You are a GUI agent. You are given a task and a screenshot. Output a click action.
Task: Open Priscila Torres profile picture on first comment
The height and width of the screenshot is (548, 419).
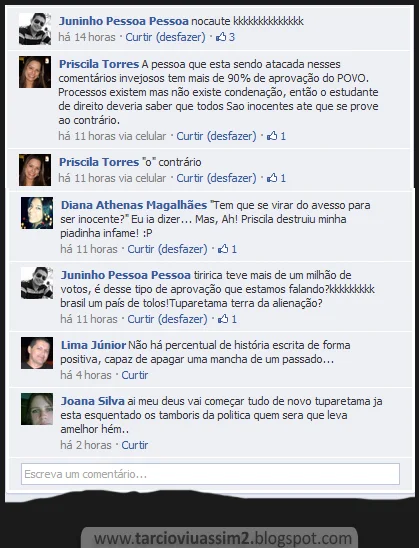click(35, 72)
